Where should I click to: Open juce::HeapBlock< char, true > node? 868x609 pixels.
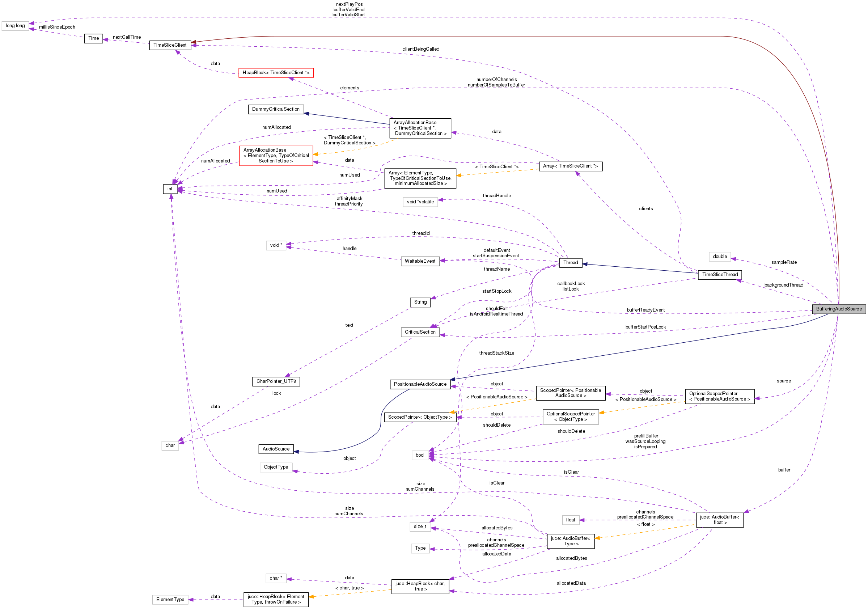420,587
